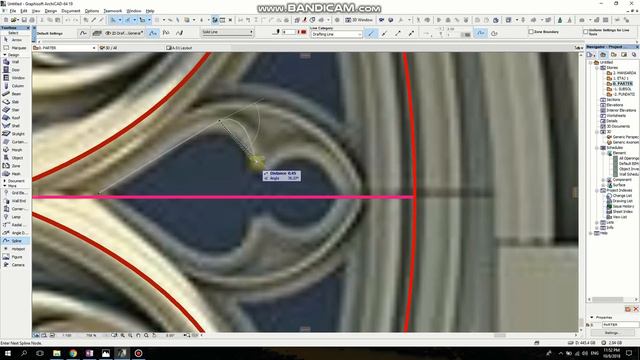This screenshot has width=640, height=360.
Task: Select the Mesh tool
Action: (x=16, y=174)
